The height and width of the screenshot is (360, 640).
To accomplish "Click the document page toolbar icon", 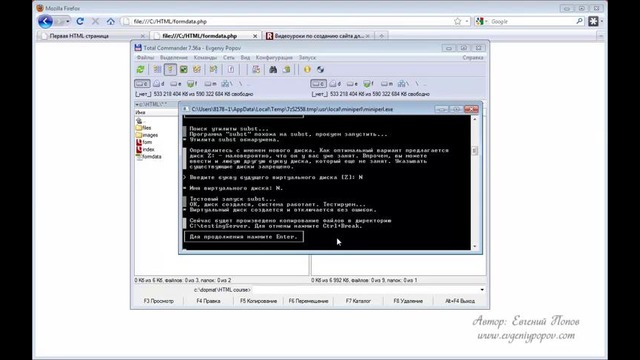I will click(x=231, y=69).
